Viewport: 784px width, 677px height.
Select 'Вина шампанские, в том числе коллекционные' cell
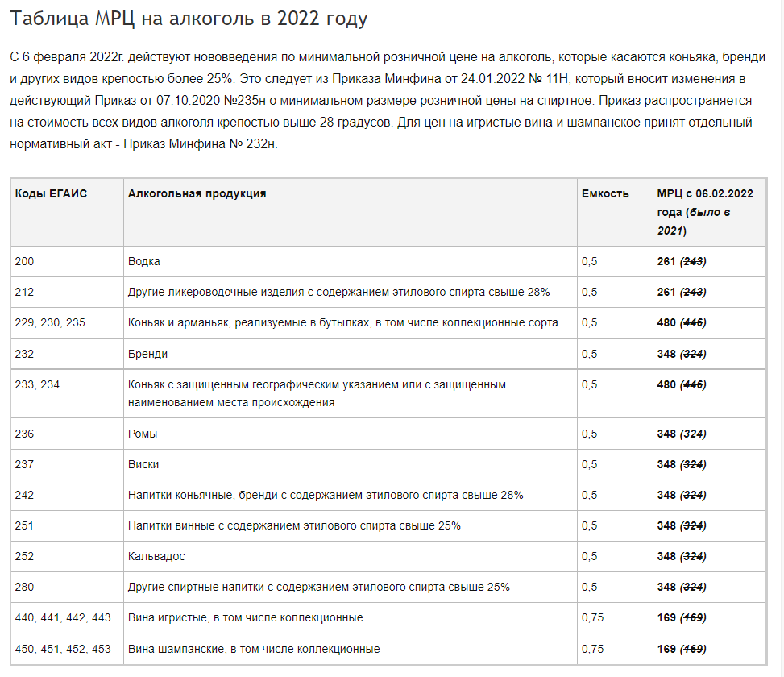[x=351, y=649]
